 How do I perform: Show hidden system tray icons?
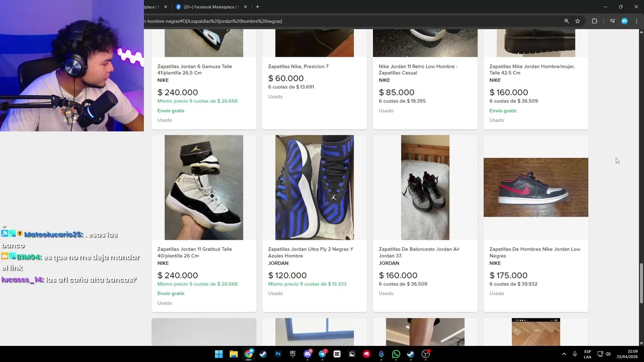pyautogui.click(x=563, y=354)
